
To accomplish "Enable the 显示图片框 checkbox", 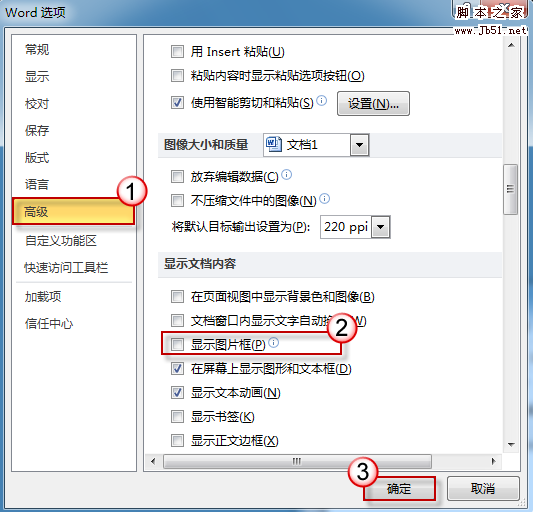I will coord(177,344).
